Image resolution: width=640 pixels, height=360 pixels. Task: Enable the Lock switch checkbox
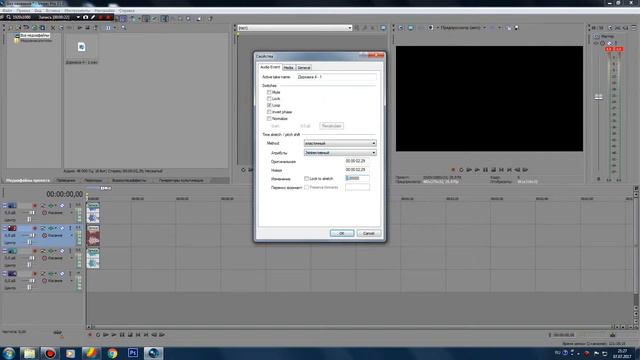(x=269, y=99)
